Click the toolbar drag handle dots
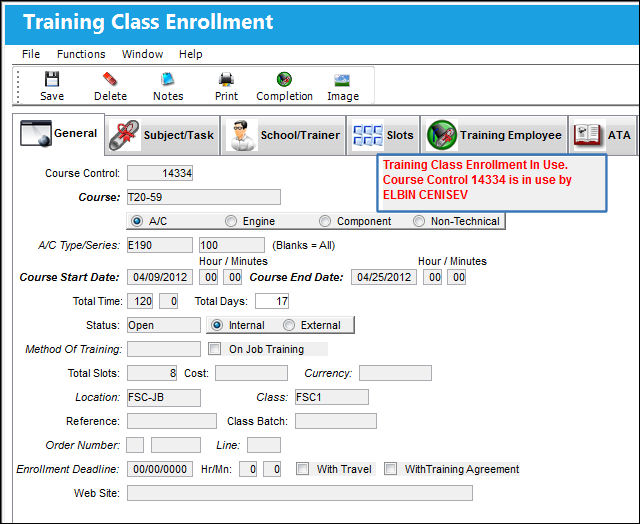This screenshot has width=640, height=524. click(18, 87)
